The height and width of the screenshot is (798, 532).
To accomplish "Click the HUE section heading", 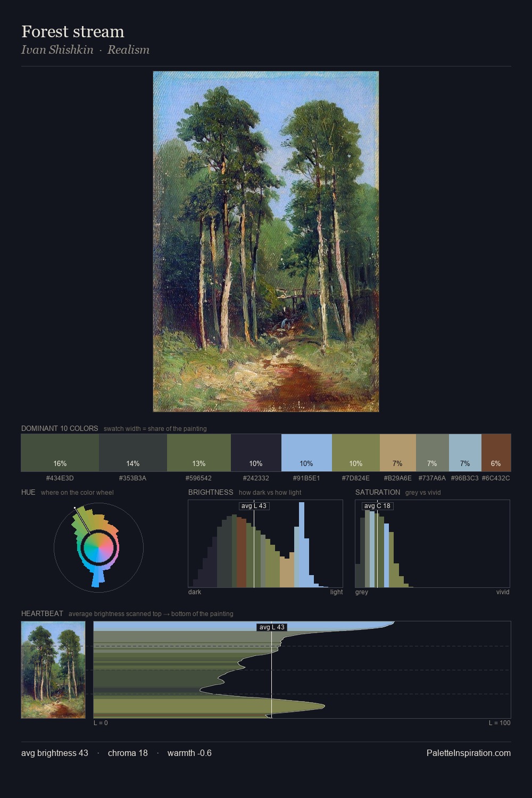I will [x=28, y=492].
